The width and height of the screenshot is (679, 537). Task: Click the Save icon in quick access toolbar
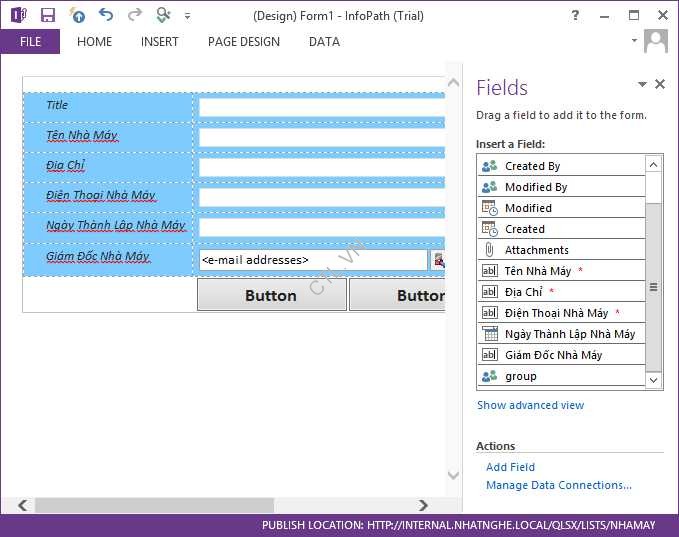point(48,16)
